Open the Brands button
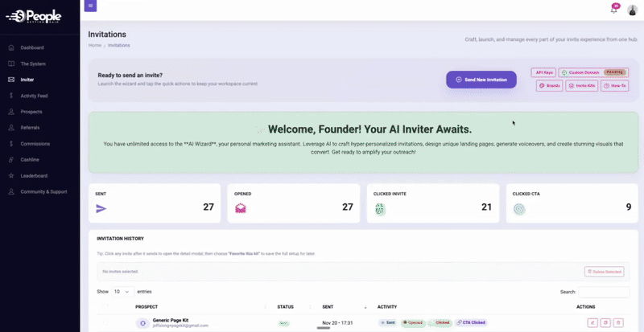Viewport: 644px width, 332px height. pyautogui.click(x=549, y=85)
